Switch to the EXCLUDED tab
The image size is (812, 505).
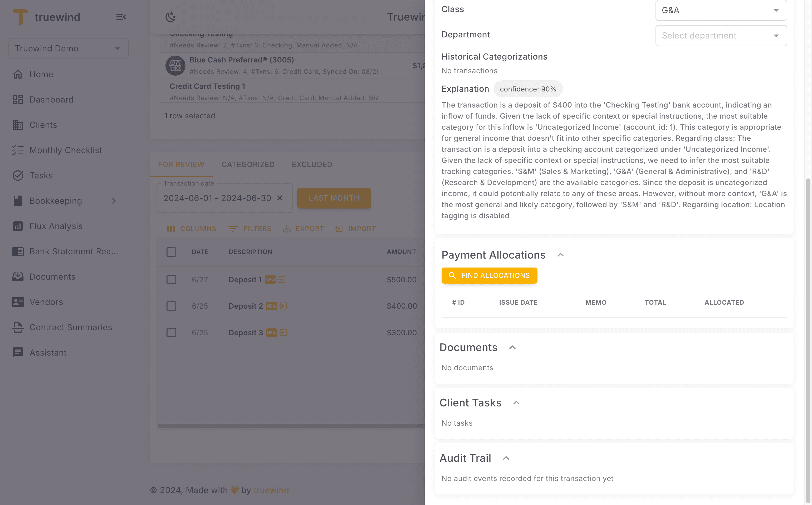(x=312, y=164)
